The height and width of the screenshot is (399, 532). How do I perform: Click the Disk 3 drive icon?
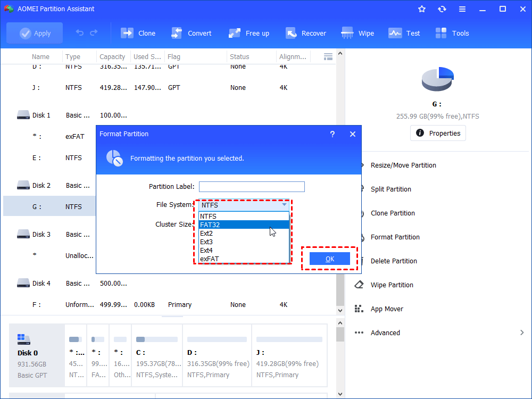(23, 234)
